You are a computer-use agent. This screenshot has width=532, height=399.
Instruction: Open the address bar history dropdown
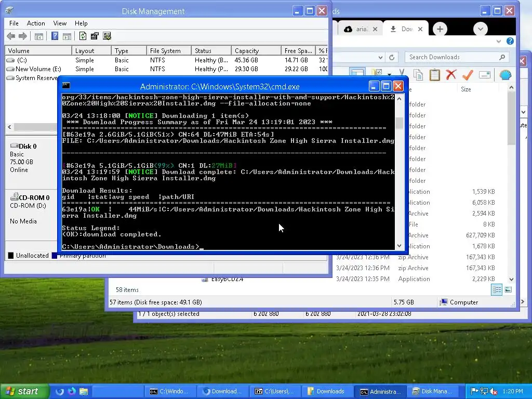coord(380,57)
